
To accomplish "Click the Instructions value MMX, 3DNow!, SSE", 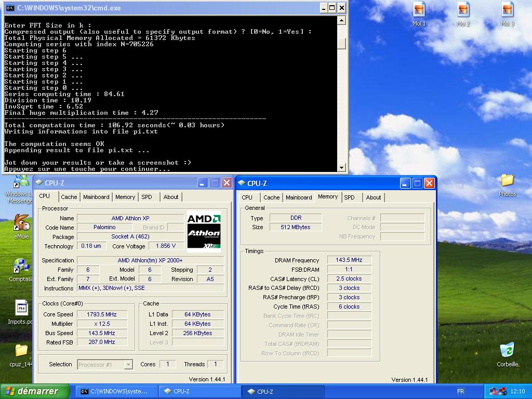I will (150, 288).
